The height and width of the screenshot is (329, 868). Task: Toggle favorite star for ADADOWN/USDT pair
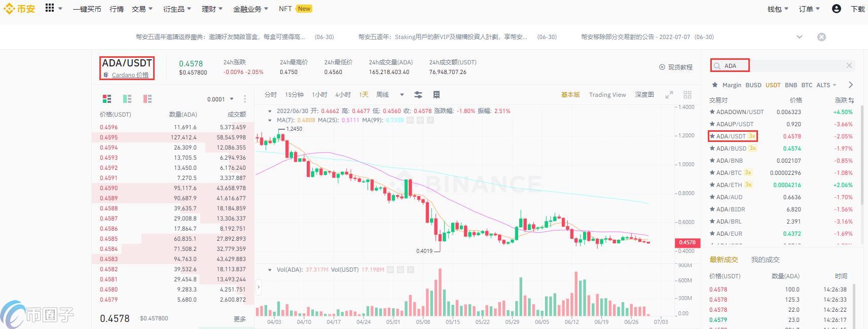pyautogui.click(x=712, y=112)
